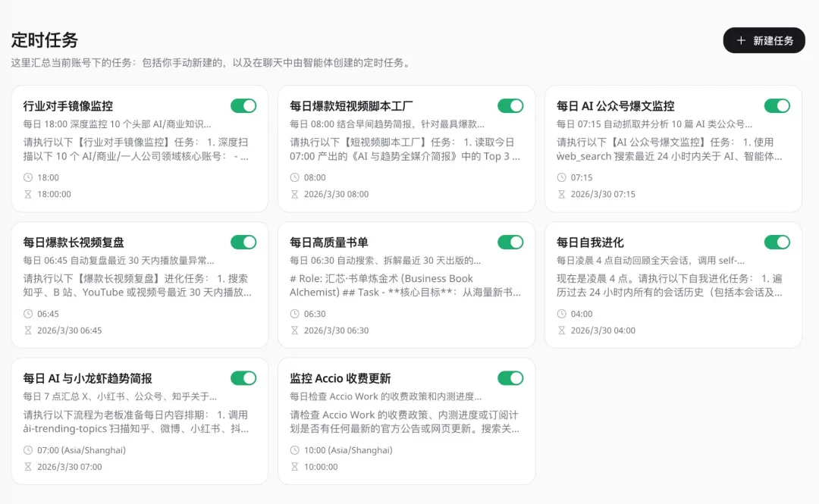Screen dimensions: 819x504
Task: Click the clock icon in 行业对手镜像监控 card
Action: click(x=28, y=177)
